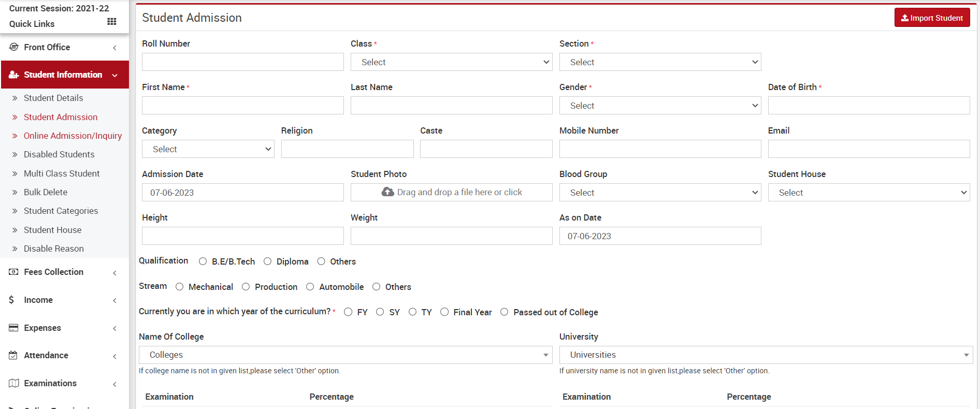Open the Colleges selection dropdown
Screen dimensions: 980x409
pyautogui.click(x=345, y=355)
